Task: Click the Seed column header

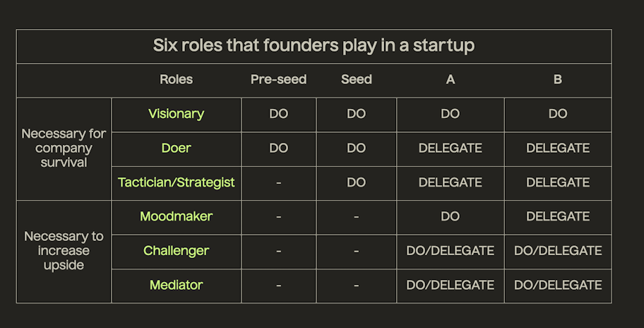Action: coord(357,79)
